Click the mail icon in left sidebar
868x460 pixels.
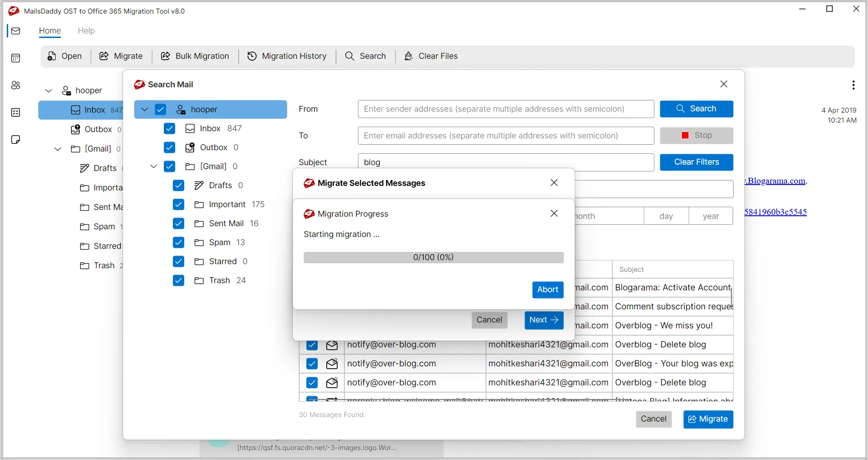click(16, 31)
